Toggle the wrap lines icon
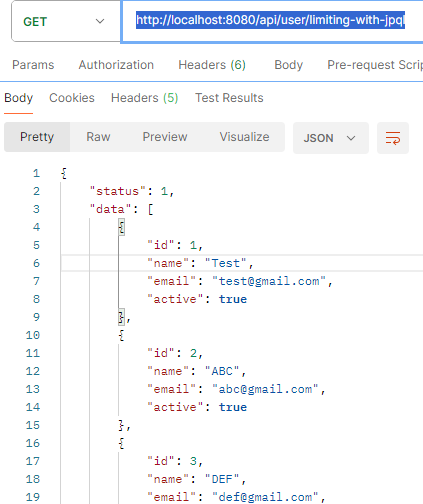 point(393,138)
